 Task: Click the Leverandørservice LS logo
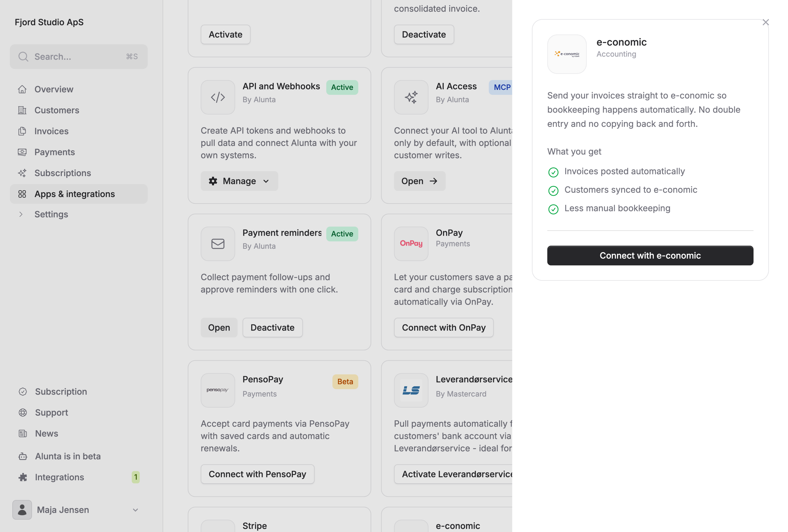(x=411, y=390)
